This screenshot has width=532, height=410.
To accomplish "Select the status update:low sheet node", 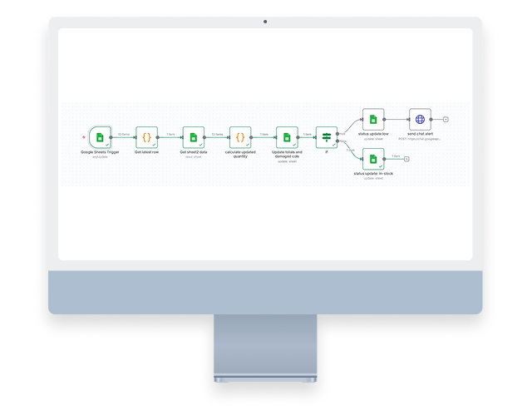I will click(373, 120).
